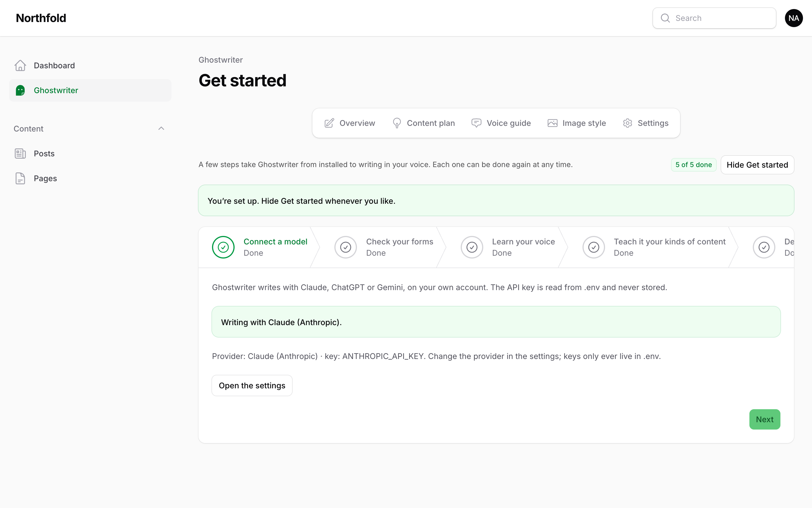Click the 'Provider: Claude (Anthropic)' line

(436, 356)
